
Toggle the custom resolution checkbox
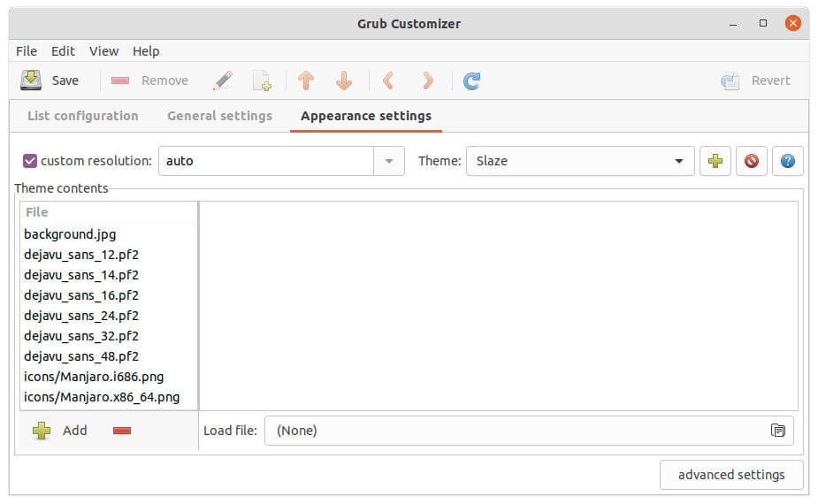click(30, 161)
